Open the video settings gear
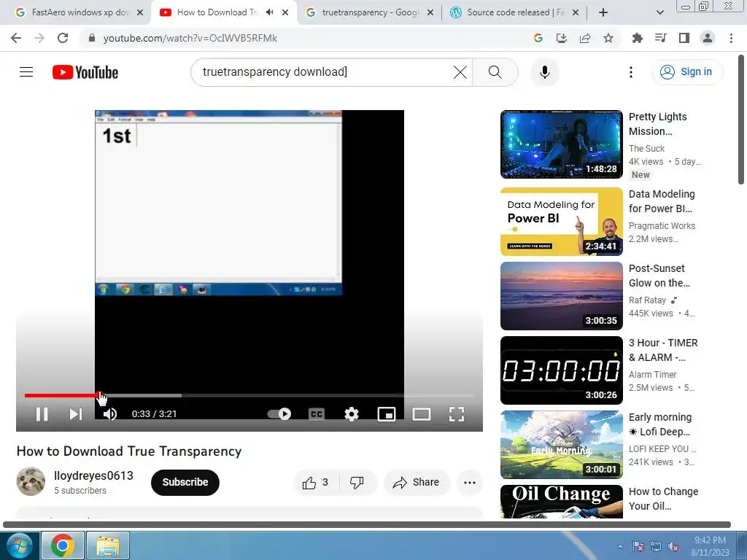Viewport: 747px width, 560px height. 352,414
